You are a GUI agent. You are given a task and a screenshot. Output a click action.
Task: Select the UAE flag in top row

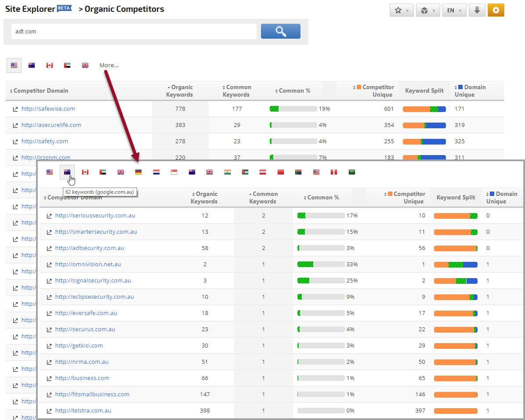coord(67,65)
